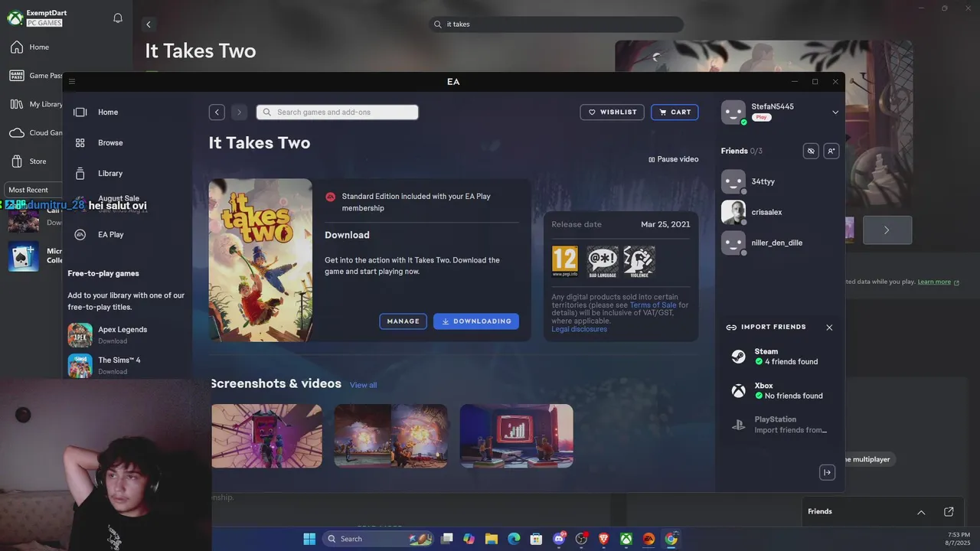Click View all screenshots link
Viewport: 980px width, 551px height.
click(x=364, y=385)
